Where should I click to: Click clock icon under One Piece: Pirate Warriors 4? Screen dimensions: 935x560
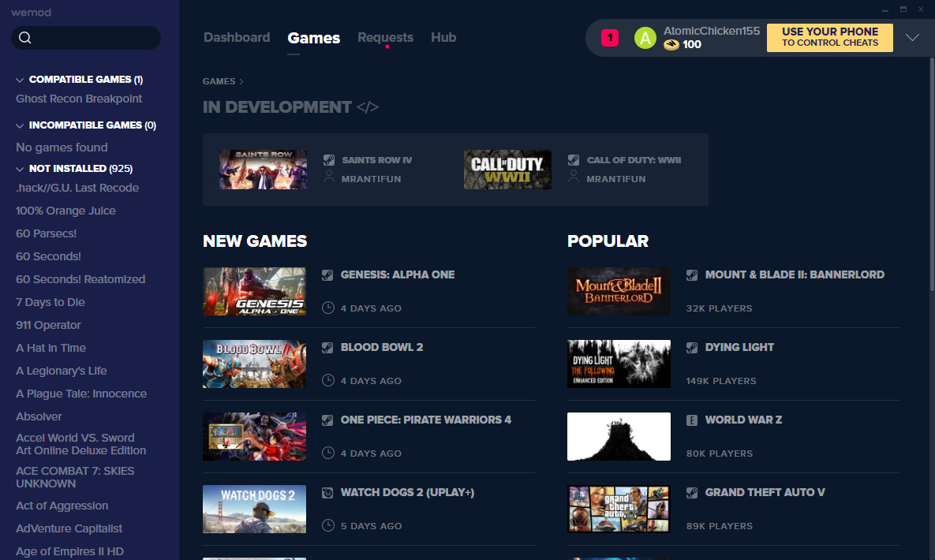coord(328,453)
